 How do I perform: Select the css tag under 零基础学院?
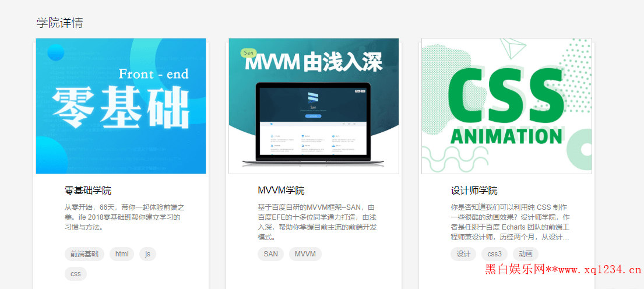coord(76,274)
